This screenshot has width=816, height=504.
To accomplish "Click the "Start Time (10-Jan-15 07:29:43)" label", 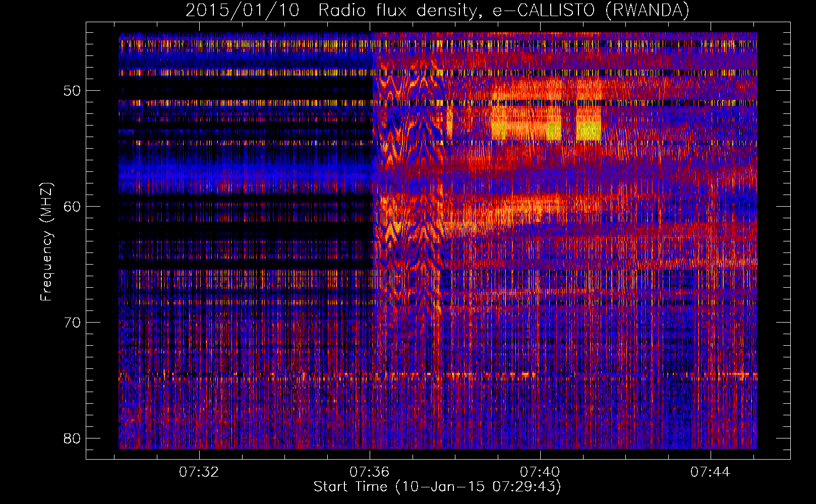I will pos(437,487).
